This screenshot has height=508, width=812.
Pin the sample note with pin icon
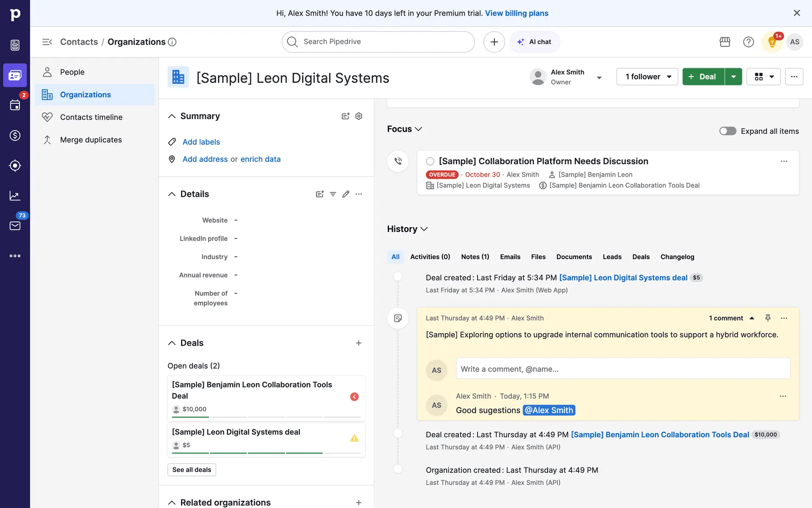pyautogui.click(x=768, y=318)
